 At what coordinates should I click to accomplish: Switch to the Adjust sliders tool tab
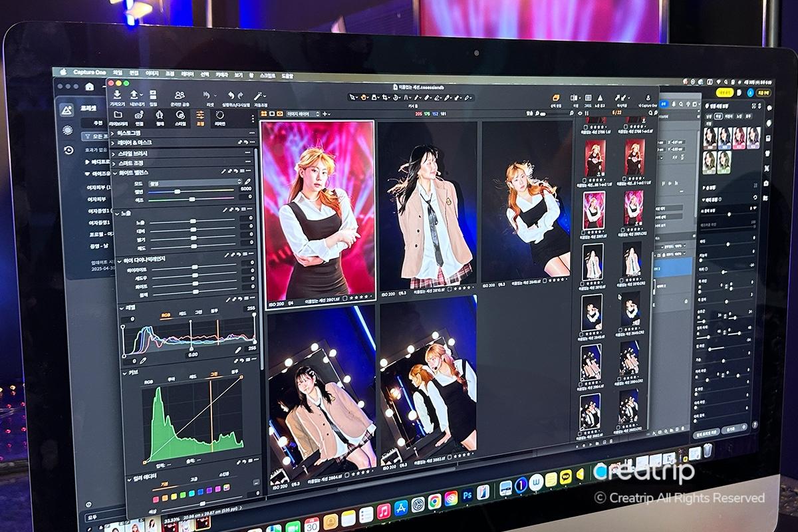coord(199,116)
